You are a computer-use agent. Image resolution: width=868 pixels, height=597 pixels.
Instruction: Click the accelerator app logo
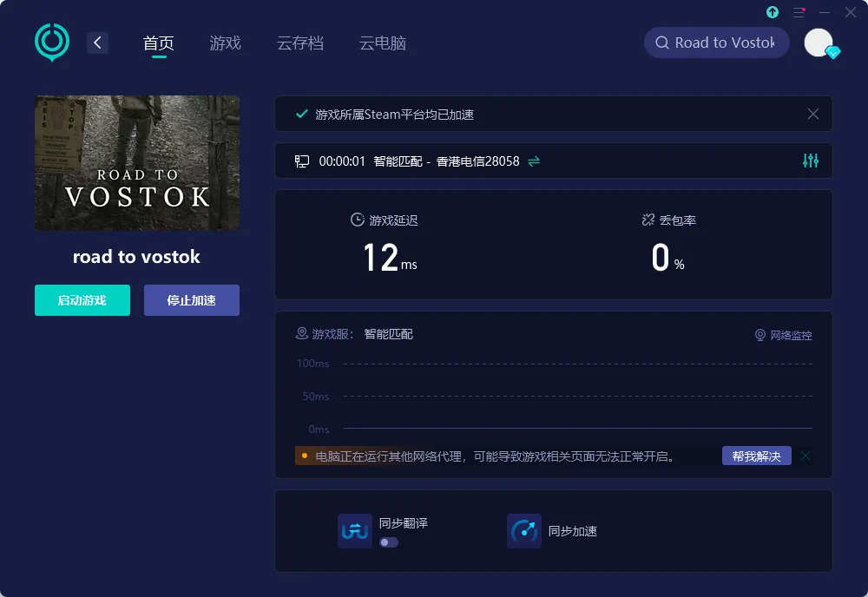51,42
